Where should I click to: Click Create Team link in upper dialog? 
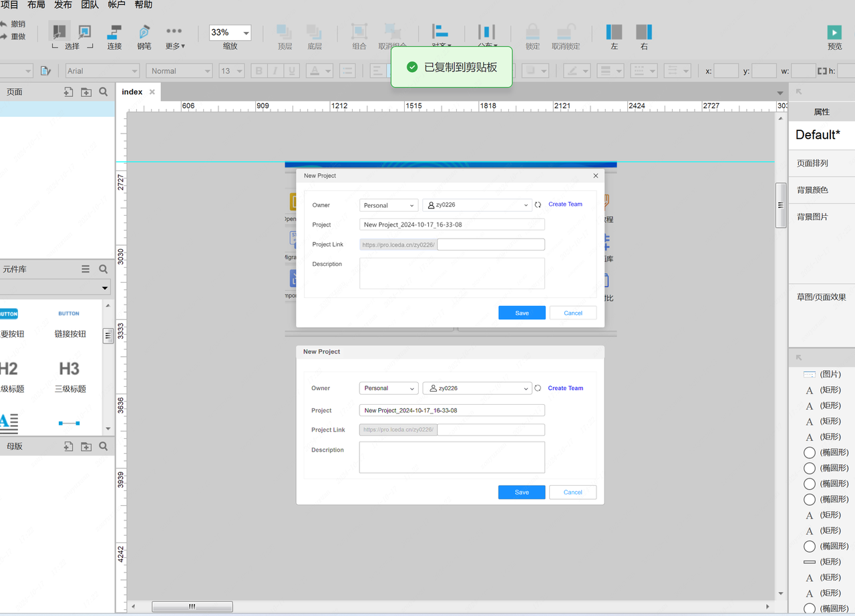[565, 204]
